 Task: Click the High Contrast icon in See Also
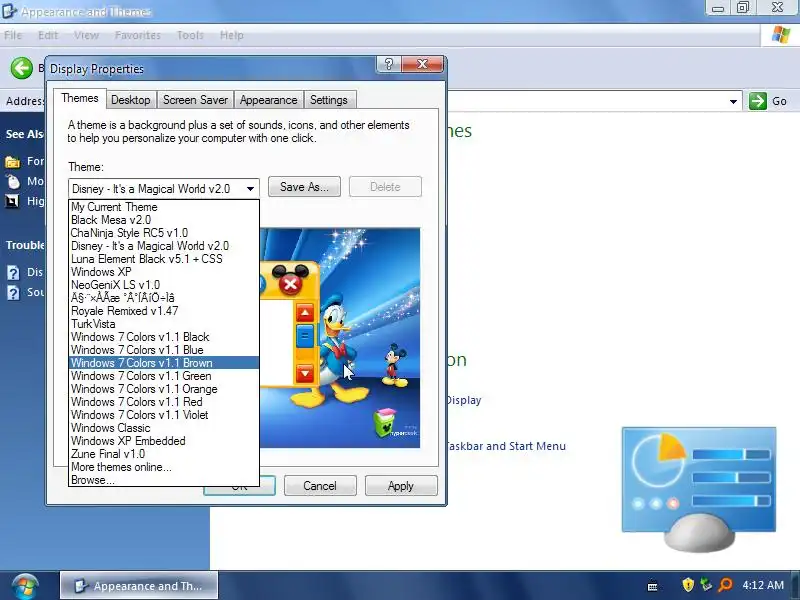pyautogui.click(x=12, y=201)
